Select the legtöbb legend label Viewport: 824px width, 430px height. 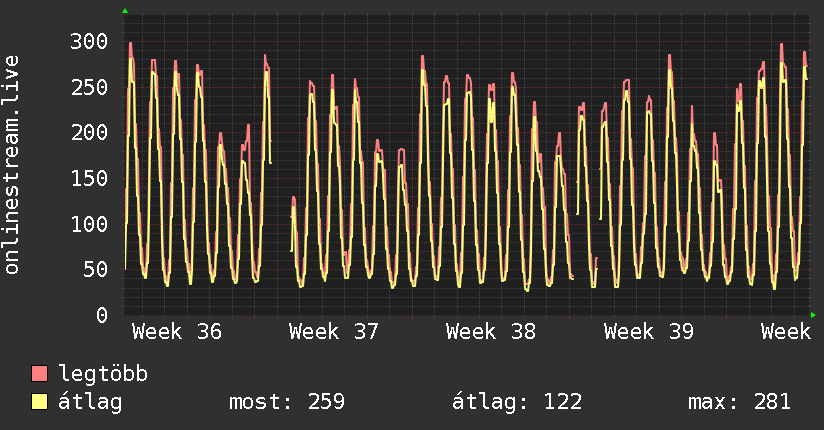[103, 374]
